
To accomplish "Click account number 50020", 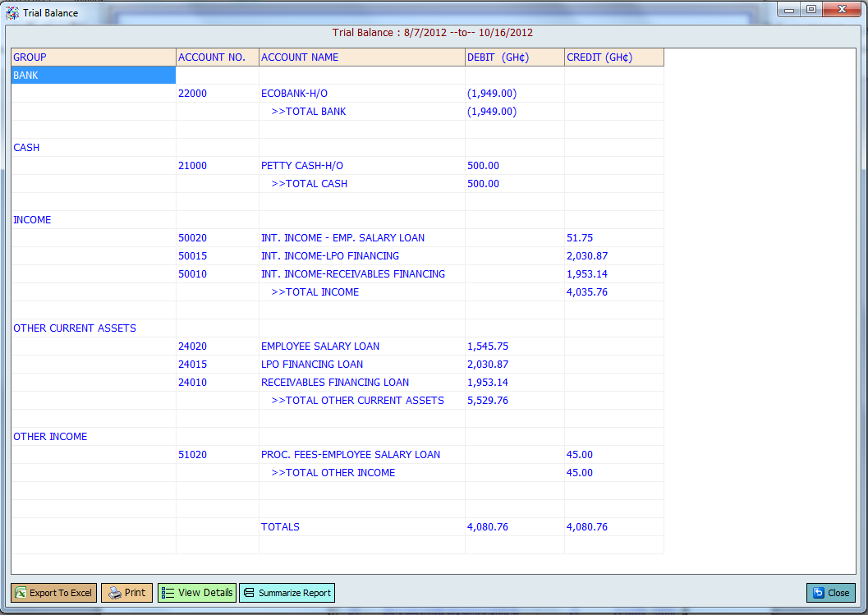I will (193, 238).
